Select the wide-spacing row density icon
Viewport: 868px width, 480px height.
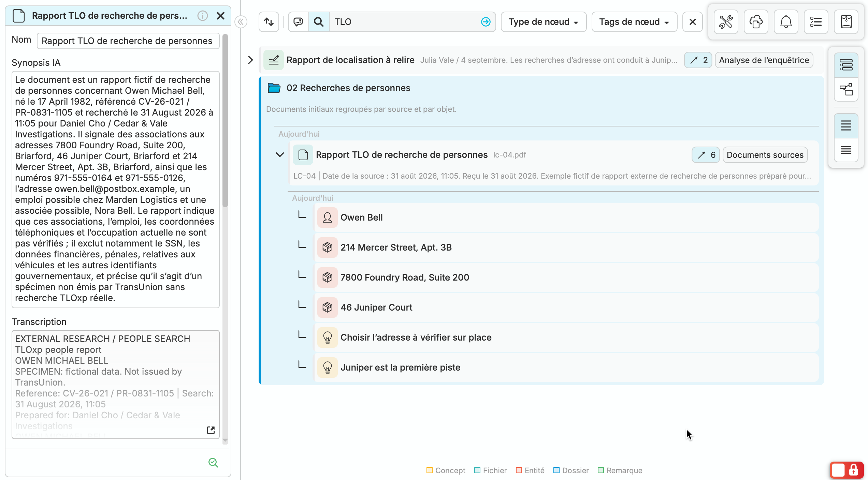(x=846, y=125)
